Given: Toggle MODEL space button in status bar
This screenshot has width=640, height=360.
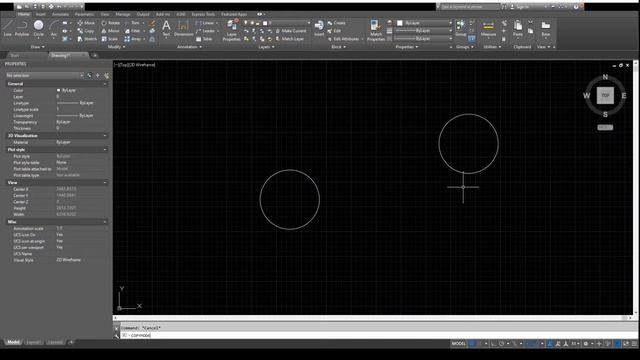Looking at the screenshot, I should [458, 344].
